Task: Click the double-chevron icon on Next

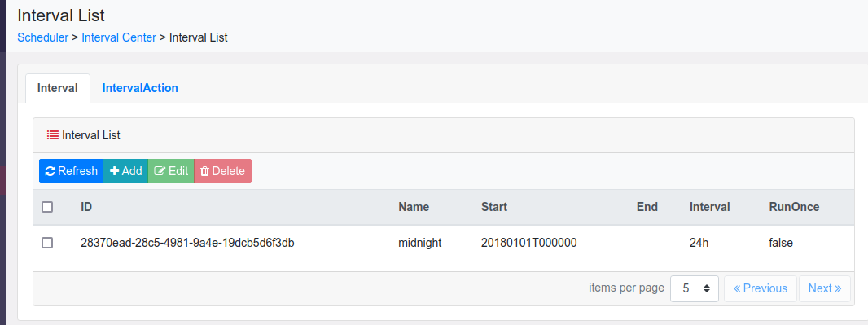Action: coord(838,288)
